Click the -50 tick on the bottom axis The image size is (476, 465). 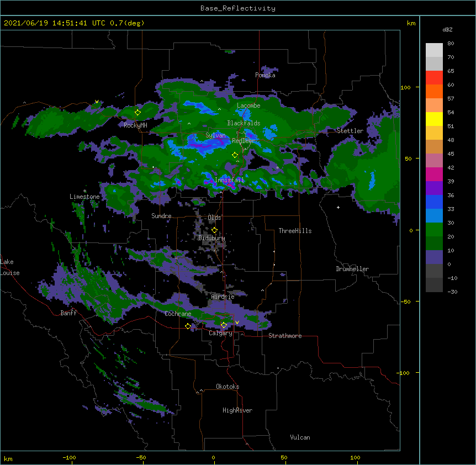pyautogui.click(x=141, y=457)
